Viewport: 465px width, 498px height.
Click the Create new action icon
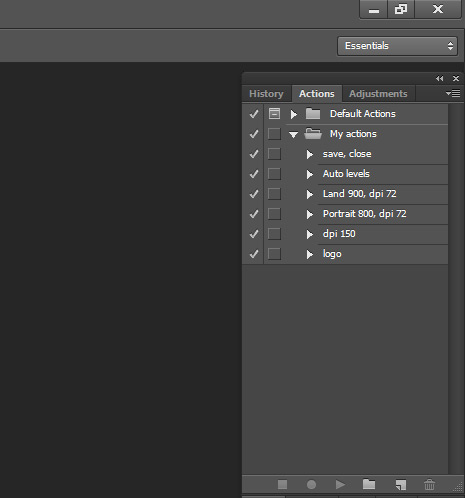pos(401,485)
